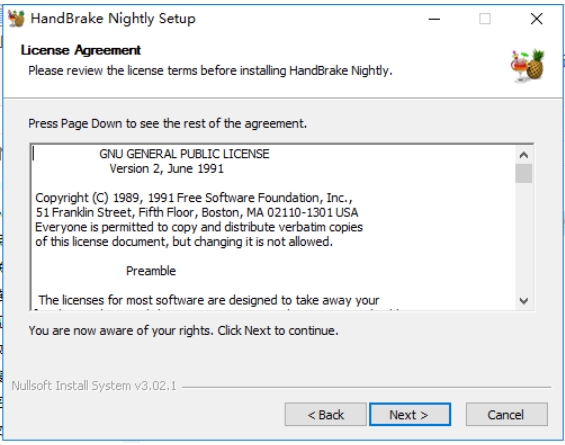Screen dimensions: 565x445
Task: Continue with the Next > button
Action: [x=410, y=414]
